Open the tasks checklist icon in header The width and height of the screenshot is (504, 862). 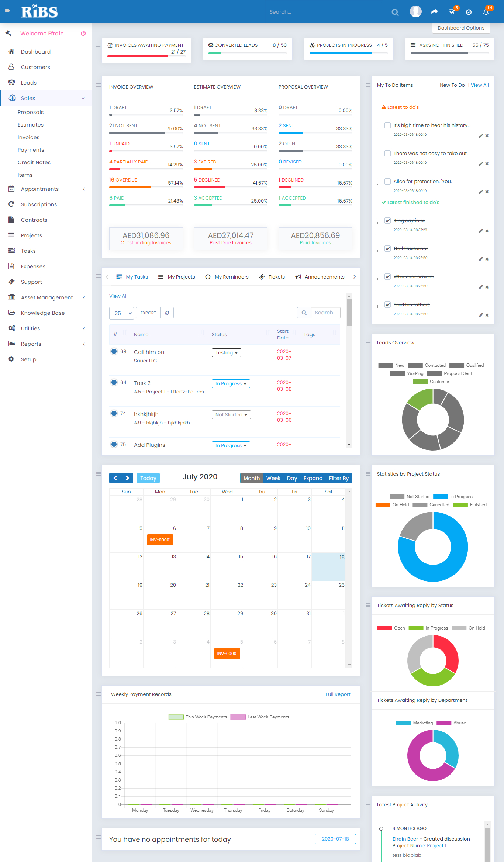click(x=451, y=12)
